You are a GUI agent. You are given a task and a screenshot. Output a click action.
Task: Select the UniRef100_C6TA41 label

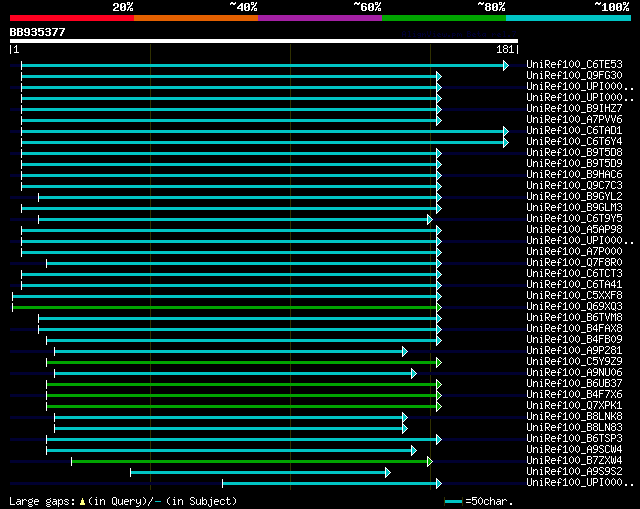(574, 285)
